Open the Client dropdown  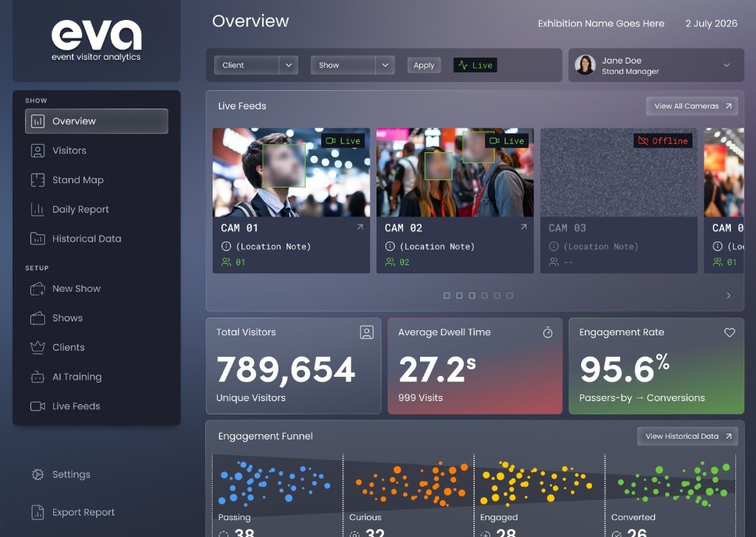pyautogui.click(x=256, y=65)
